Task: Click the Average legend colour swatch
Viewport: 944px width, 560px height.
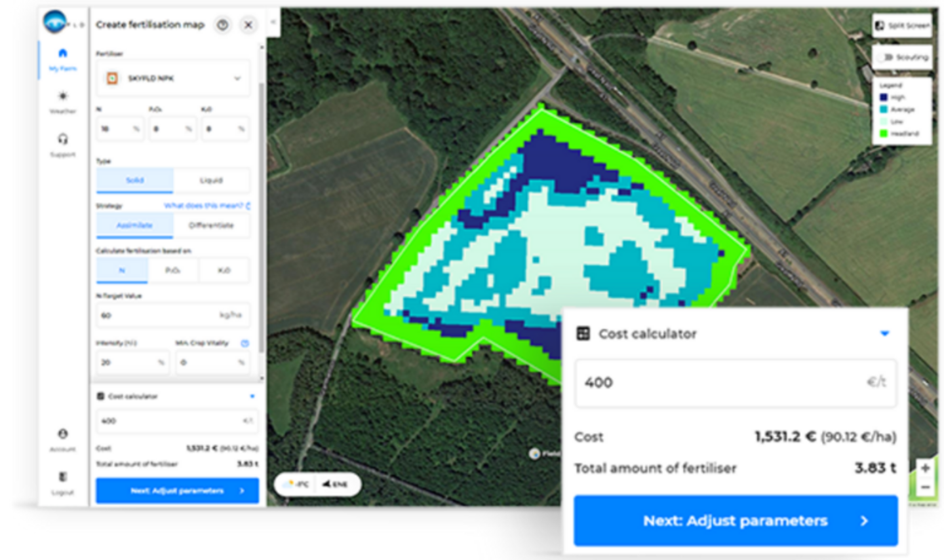Action: pyautogui.click(x=884, y=109)
